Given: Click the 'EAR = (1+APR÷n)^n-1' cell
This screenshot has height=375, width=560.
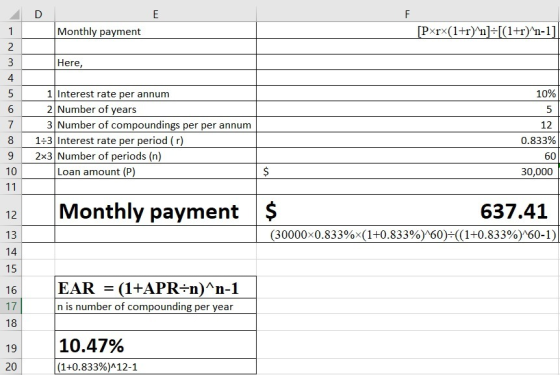Looking at the screenshot, I should 155,288.
